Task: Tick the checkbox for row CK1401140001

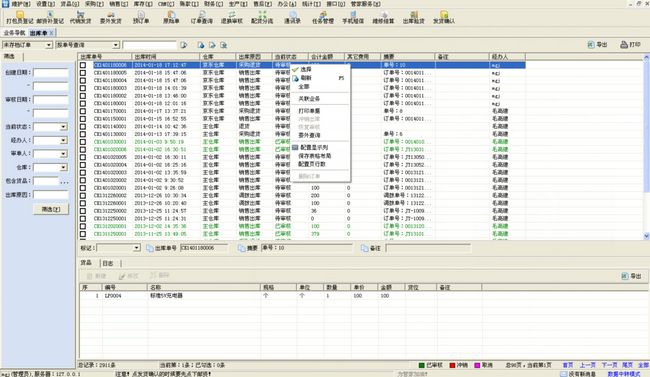Action: tap(83, 126)
